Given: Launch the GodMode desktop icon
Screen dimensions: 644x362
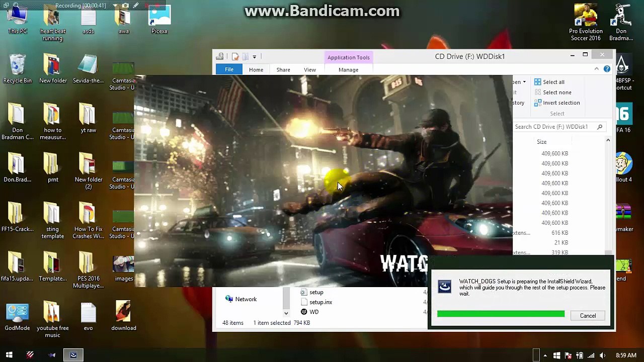Looking at the screenshot, I should (17, 317).
